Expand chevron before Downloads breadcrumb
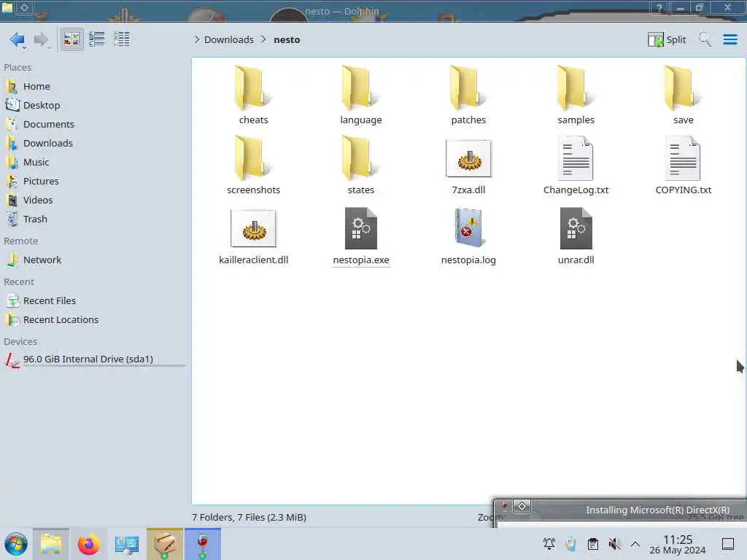747x560 pixels. pos(196,39)
